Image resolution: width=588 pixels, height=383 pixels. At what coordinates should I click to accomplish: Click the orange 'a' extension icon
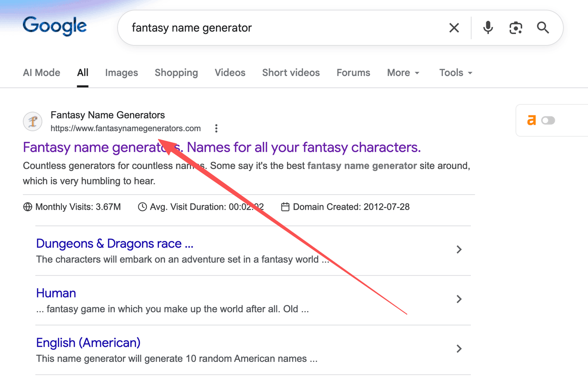click(531, 120)
